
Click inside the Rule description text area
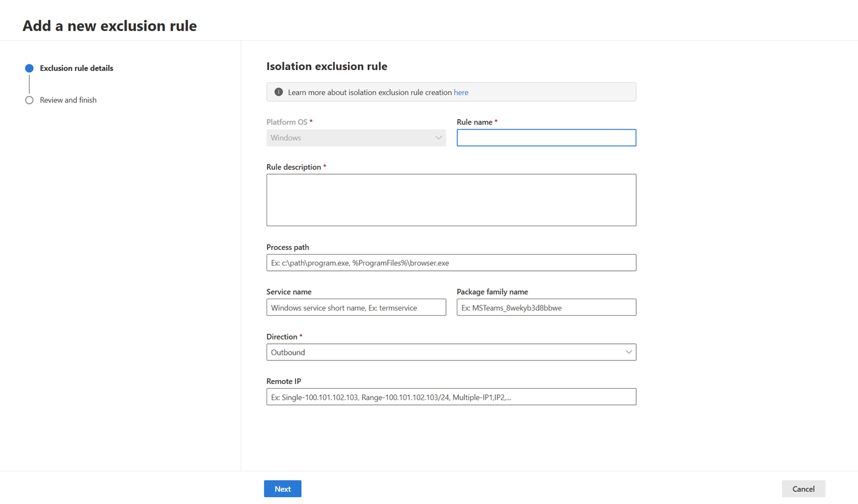point(451,200)
